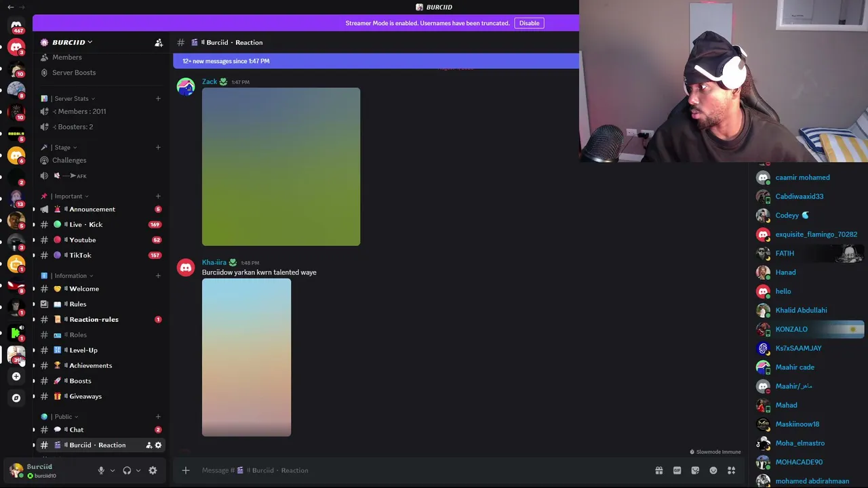868x488 pixels.
Task: Switch to TikTok channel
Action: [100, 256]
